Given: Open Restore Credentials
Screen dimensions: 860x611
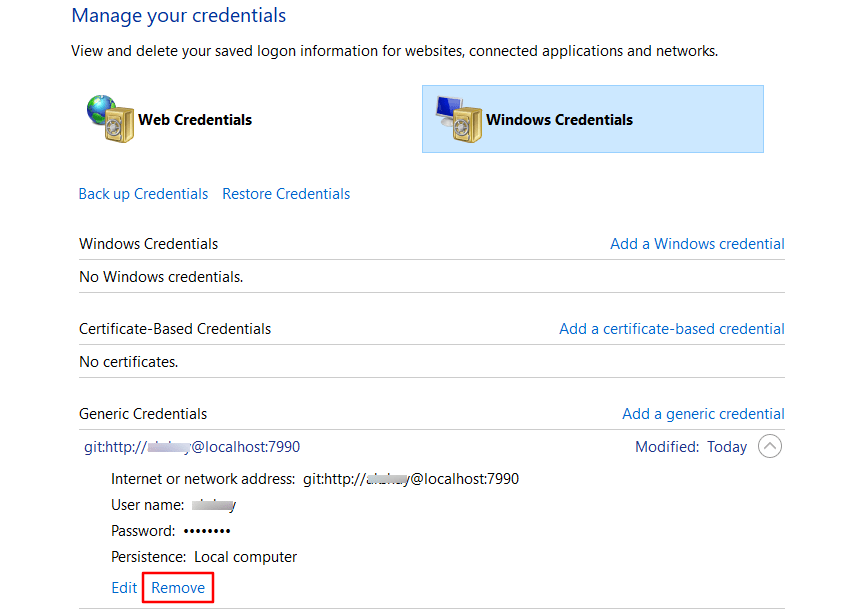Looking at the screenshot, I should [x=286, y=193].
